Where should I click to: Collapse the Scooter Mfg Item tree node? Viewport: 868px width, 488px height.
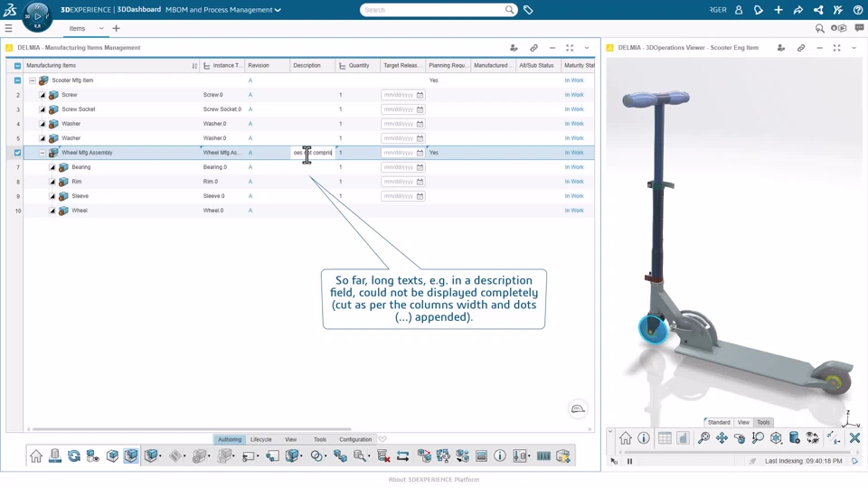(33, 80)
